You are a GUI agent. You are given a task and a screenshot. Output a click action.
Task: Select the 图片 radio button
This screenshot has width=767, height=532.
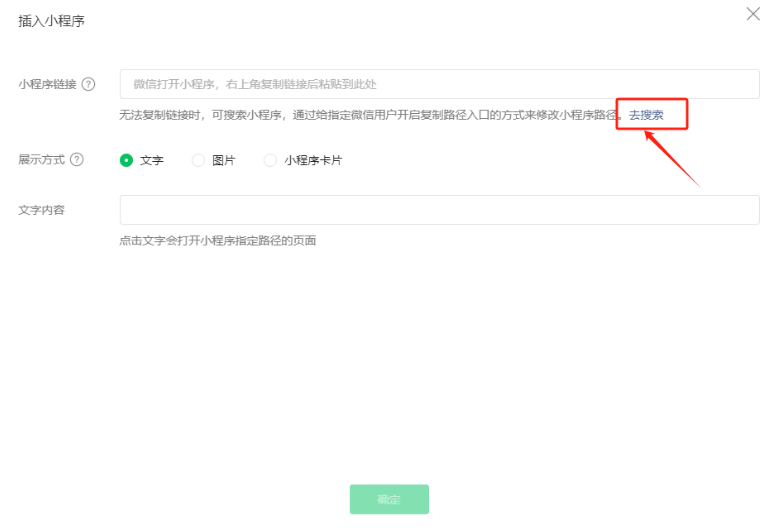click(x=198, y=160)
